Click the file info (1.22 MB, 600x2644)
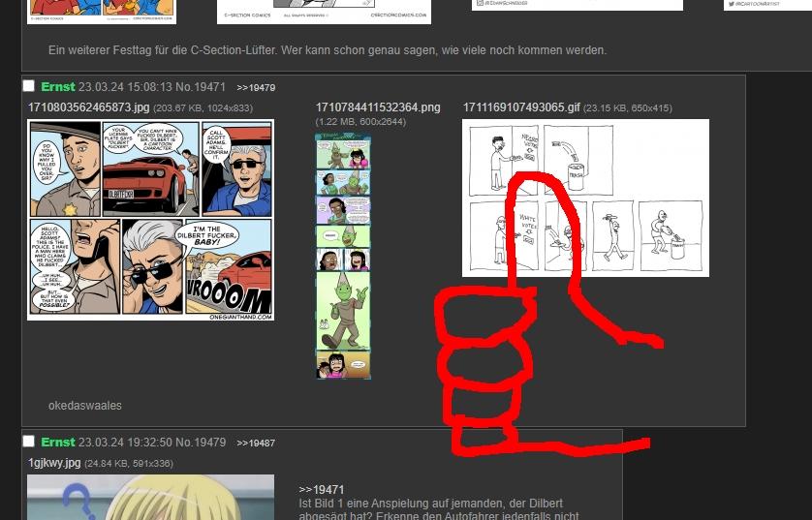 tap(360, 122)
